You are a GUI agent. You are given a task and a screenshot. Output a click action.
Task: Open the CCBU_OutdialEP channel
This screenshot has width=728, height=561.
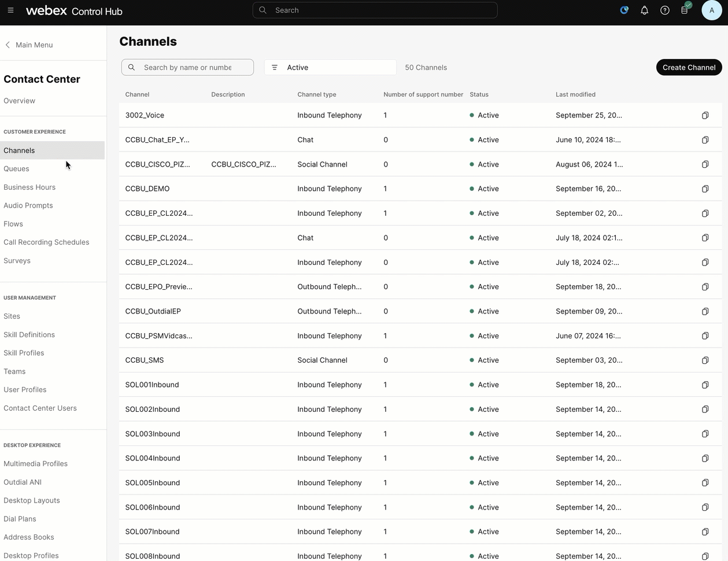[153, 311]
